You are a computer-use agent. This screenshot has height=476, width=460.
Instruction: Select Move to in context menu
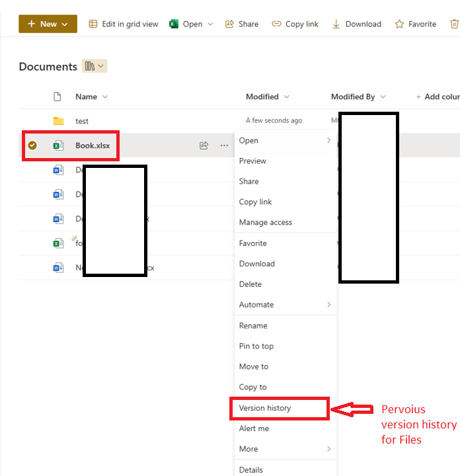click(286, 366)
